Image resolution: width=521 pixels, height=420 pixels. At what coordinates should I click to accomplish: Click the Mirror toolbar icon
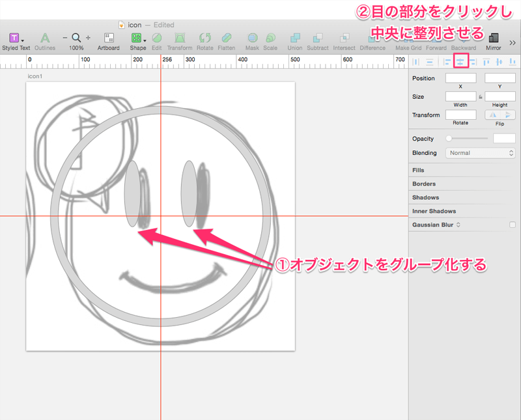coord(494,38)
